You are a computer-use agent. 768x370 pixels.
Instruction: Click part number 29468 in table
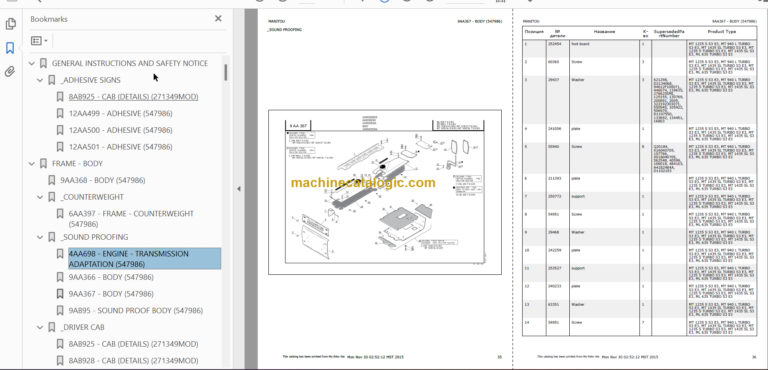tap(553, 232)
